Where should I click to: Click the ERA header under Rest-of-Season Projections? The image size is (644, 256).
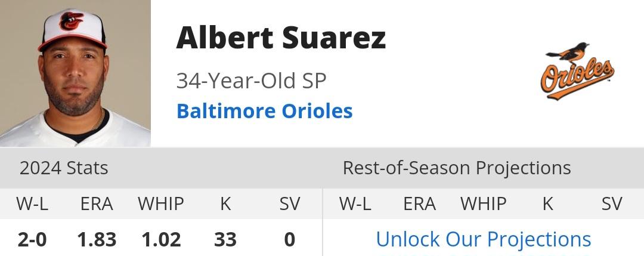tap(420, 204)
